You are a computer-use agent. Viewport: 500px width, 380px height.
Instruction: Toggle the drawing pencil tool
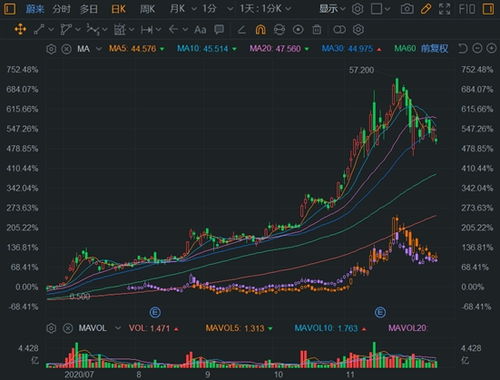pyautogui.click(x=426, y=9)
